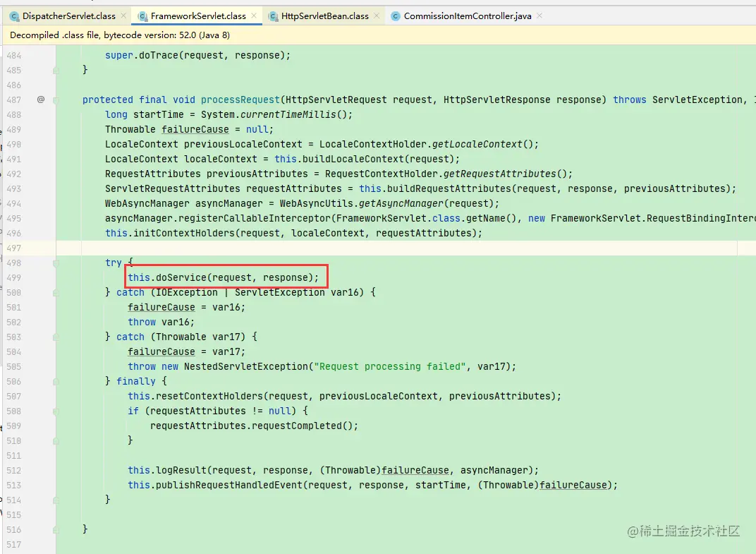Click 'ServletException' in the throws clause
756x554 pixels.
697,100
